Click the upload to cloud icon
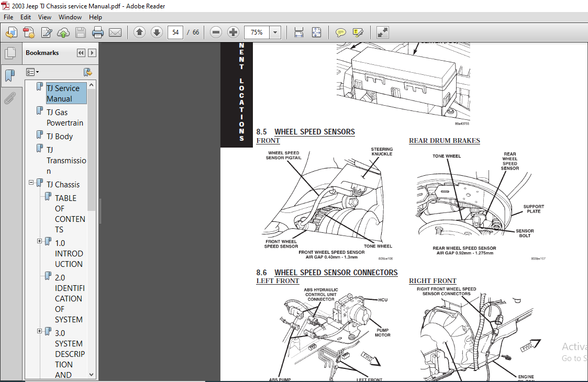This screenshot has height=382, width=588. pyautogui.click(x=63, y=32)
